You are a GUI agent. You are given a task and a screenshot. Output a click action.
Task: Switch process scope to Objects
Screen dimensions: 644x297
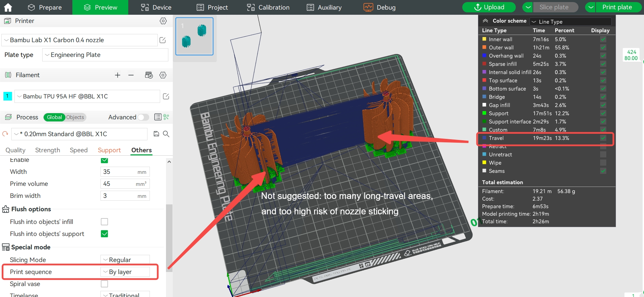click(x=75, y=117)
